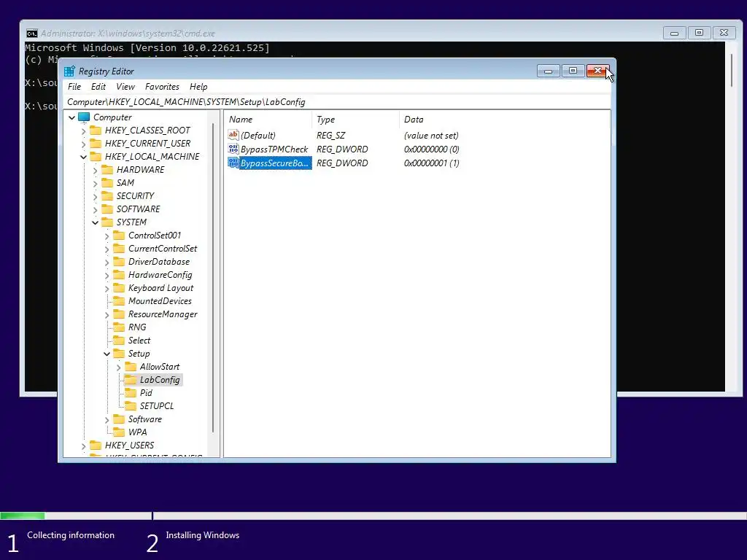
Task: Click the (Default) string value icon
Action: point(233,135)
